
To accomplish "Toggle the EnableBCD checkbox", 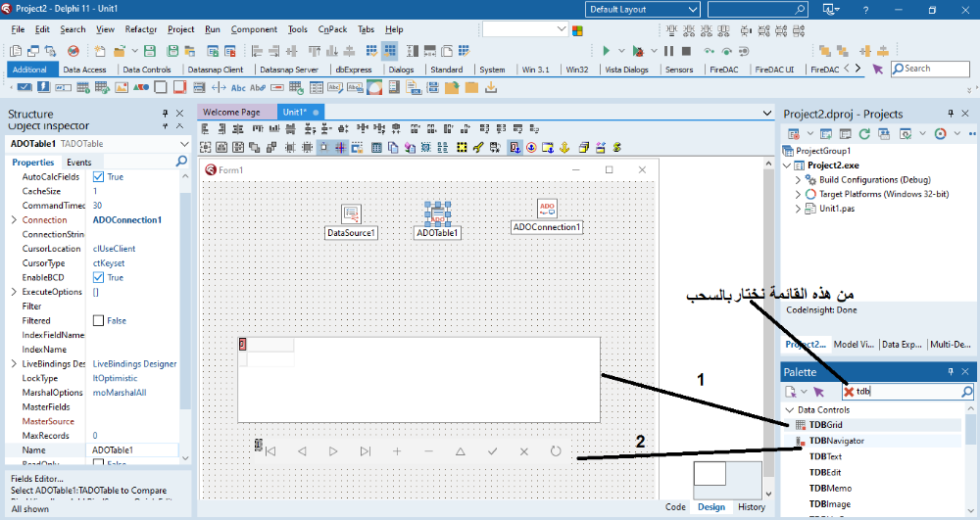I will click(98, 277).
